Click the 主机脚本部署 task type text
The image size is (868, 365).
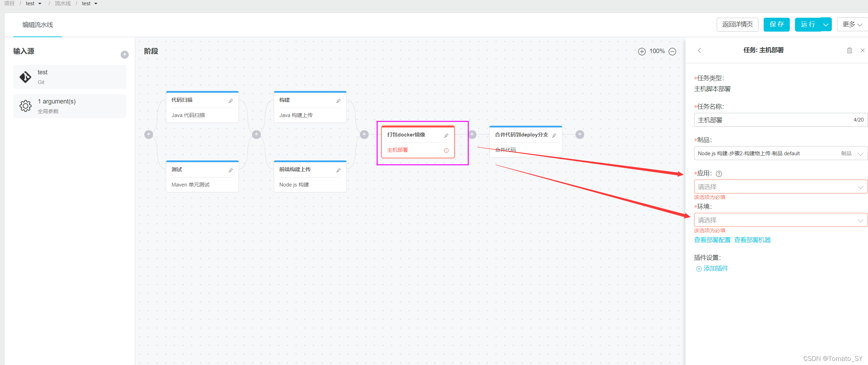tap(712, 89)
